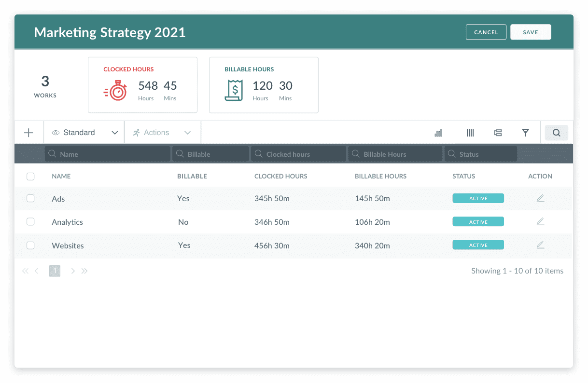588x383 pixels.
Task: Edit the Websites row with the pencil icon
Action: (x=540, y=245)
